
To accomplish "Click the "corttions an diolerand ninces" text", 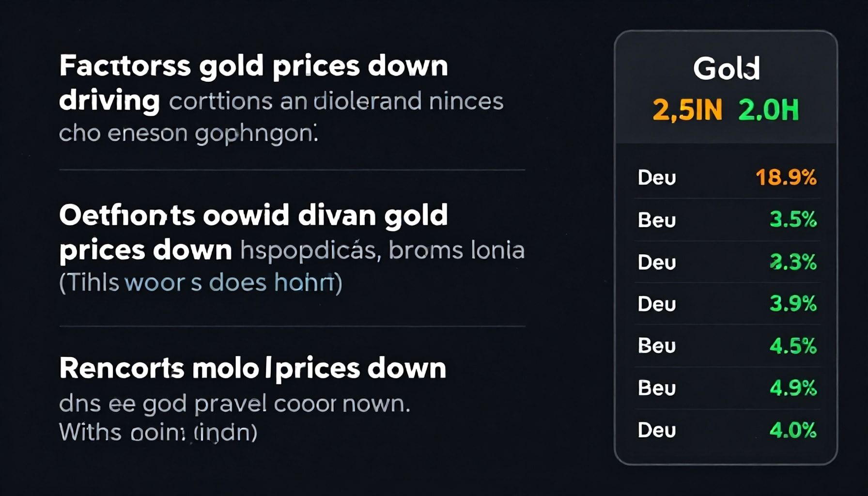I will click(336, 102).
